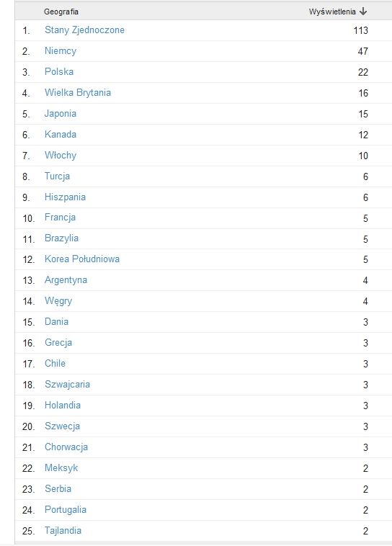Screen dimensions: 392x546
Task: Click the Japonia link
Action: (61, 114)
